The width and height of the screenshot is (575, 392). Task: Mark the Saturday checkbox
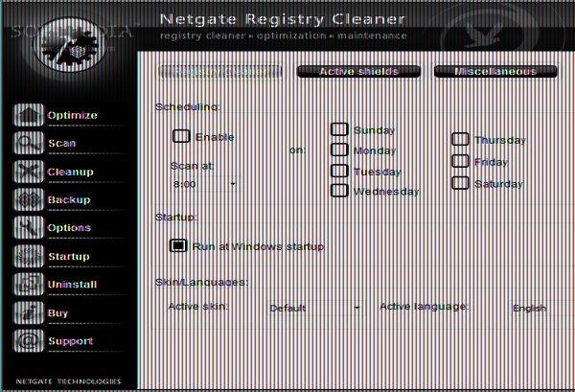click(460, 183)
